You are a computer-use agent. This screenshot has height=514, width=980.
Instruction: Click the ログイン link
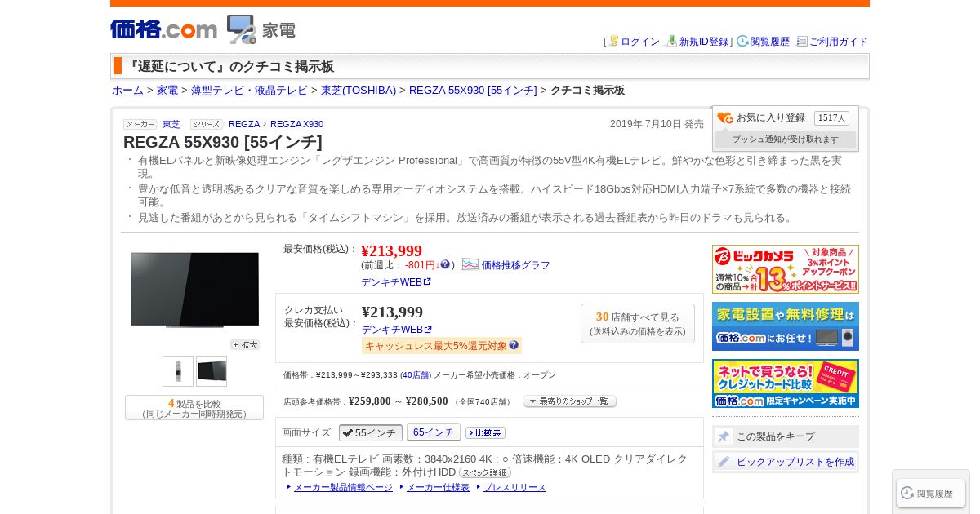pos(640,42)
